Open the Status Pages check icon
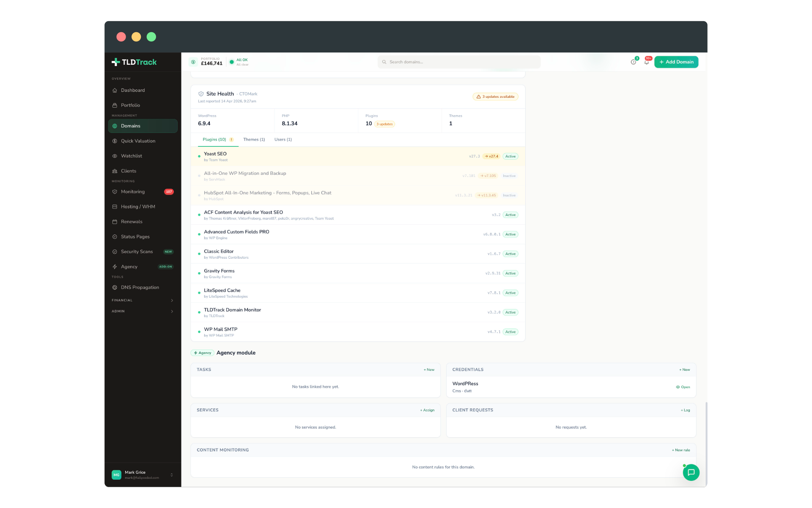Screen dimensions: 812x508 click(115, 237)
